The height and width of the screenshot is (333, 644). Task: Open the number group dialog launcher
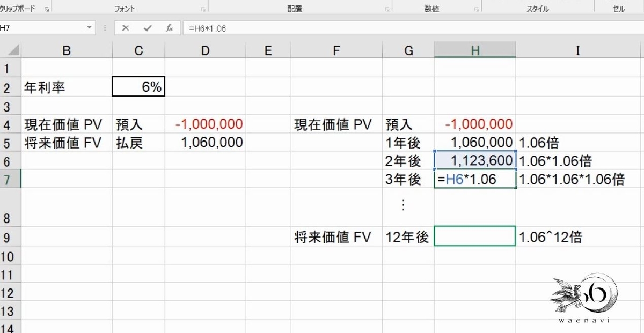477,9
